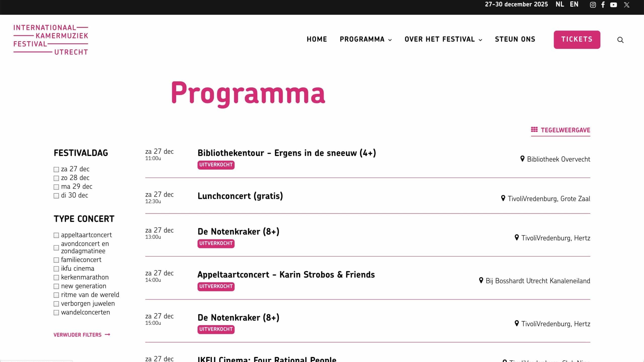Open the festival Instagram page icon

pyautogui.click(x=593, y=5)
